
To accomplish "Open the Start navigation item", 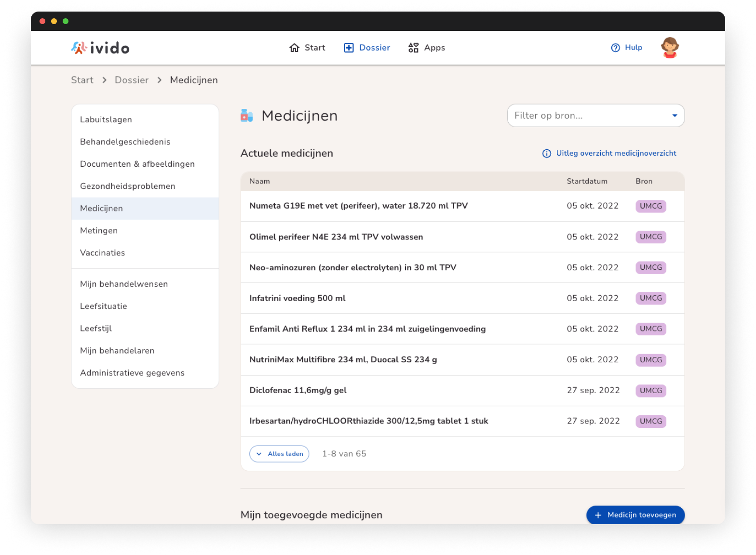I will click(307, 48).
